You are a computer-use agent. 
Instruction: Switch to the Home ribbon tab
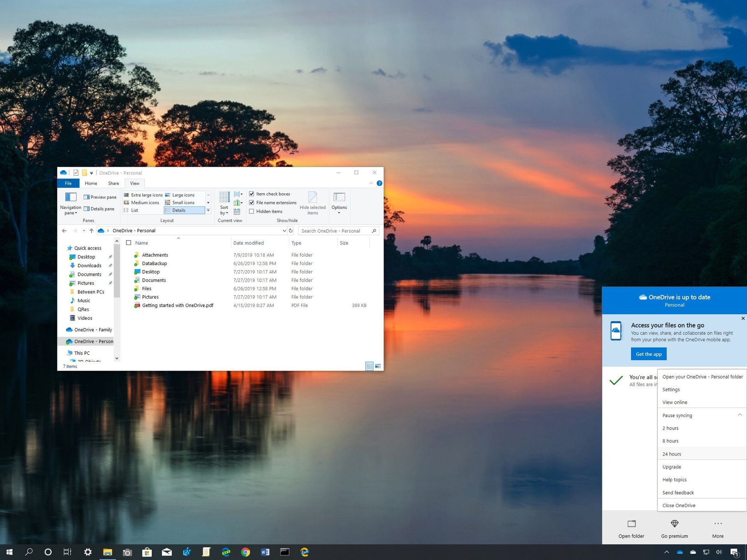91,183
